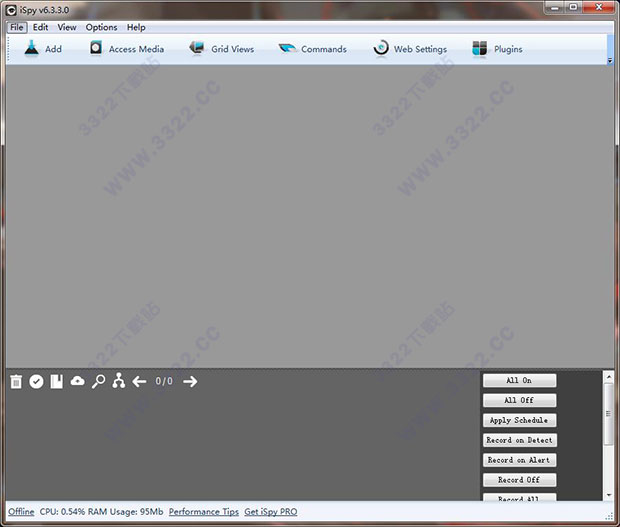Viewport: 620px width, 527px height.
Task: Open the Performance Tips link
Action: [x=204, y=512]
